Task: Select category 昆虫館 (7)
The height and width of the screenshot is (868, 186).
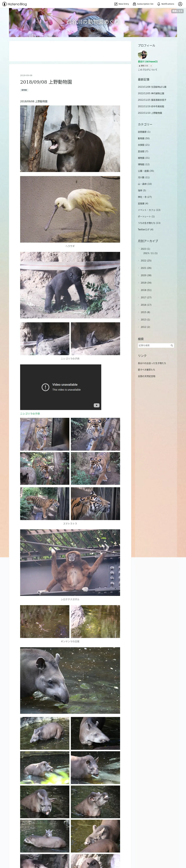Action: (x=143, y=152)
